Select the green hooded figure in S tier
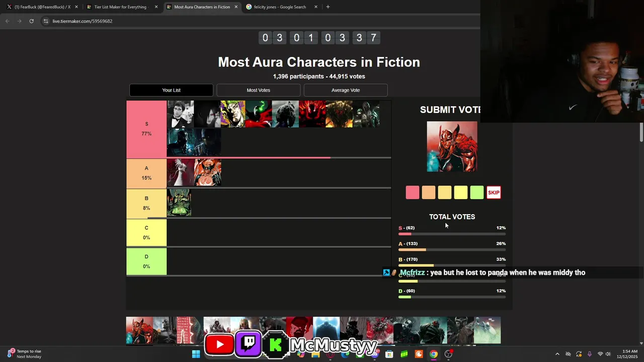 tap(366, 114)
